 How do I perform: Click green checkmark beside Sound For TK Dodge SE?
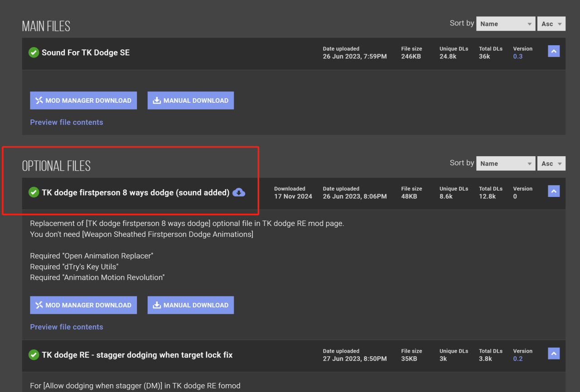point(34,53)
